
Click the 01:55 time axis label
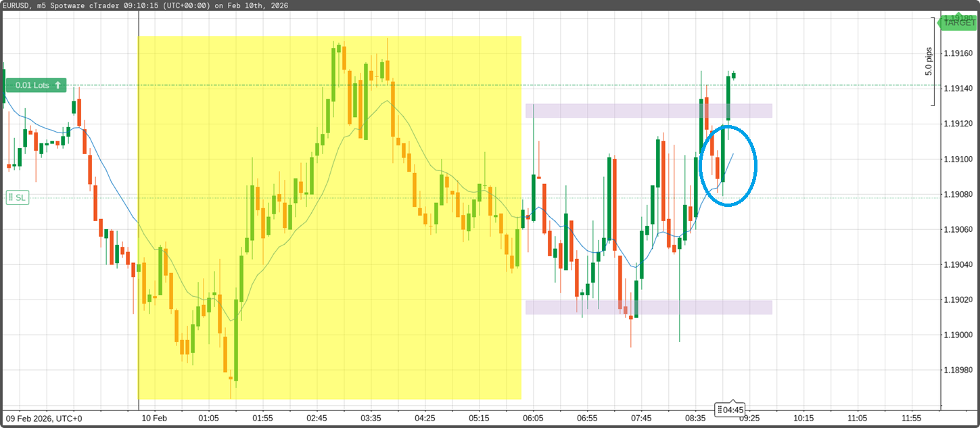[x=262, y=419]
